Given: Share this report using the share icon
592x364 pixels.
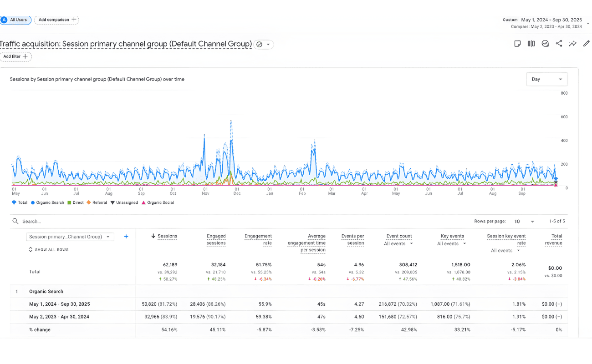Looking at the screenshot, I should (x=559, y=44).
